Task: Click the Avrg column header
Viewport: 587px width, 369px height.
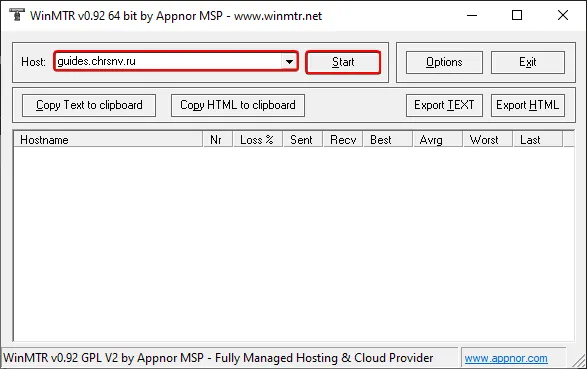Action: (438, 140)
